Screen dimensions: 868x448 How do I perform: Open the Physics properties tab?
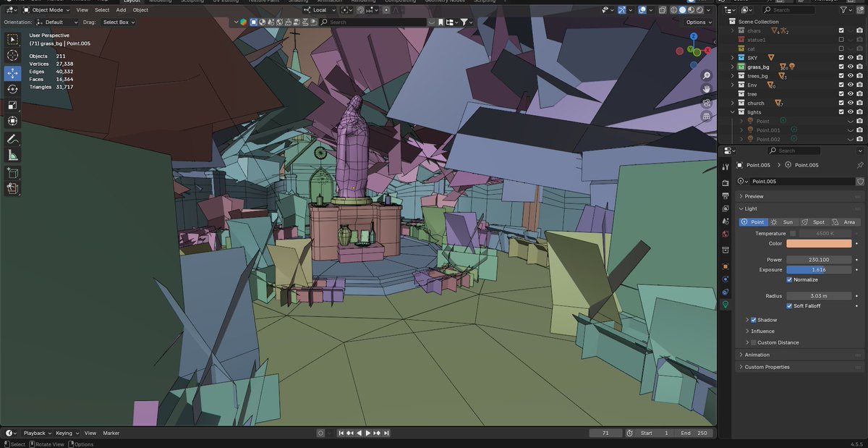point(726,279)
